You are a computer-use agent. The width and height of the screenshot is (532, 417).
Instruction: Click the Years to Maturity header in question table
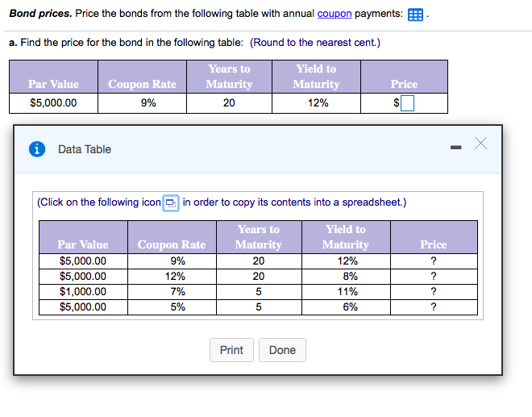click(x=229, y=77)
